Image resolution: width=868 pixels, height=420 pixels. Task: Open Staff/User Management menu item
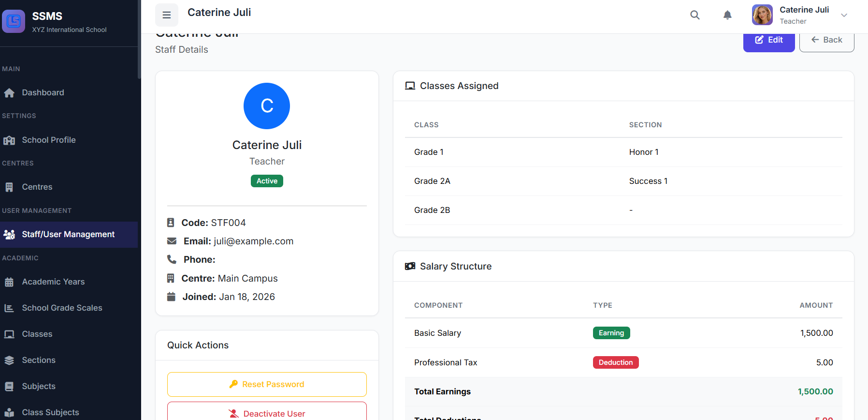68,234
